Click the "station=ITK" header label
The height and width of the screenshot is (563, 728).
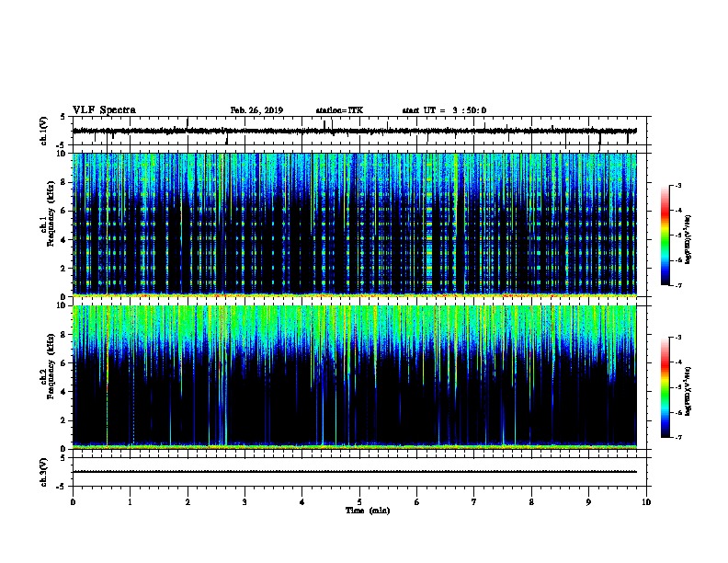(339, 110)
